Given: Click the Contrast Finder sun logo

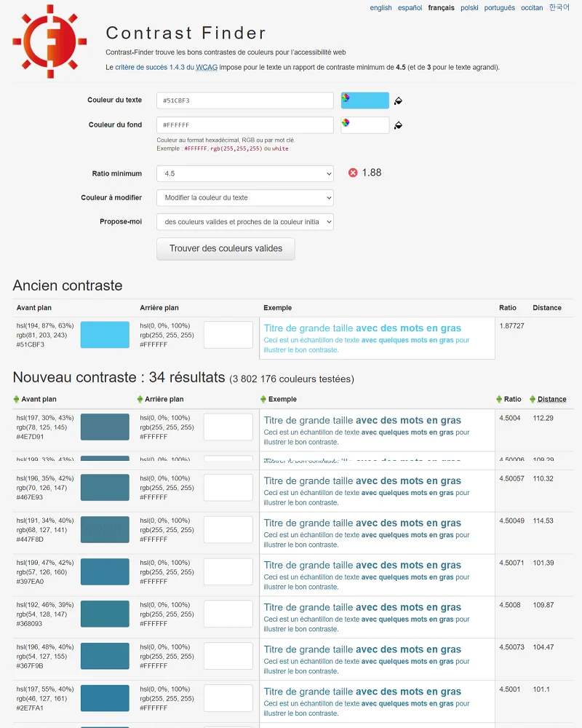Looking at the screenshot, I should point(49,41).
